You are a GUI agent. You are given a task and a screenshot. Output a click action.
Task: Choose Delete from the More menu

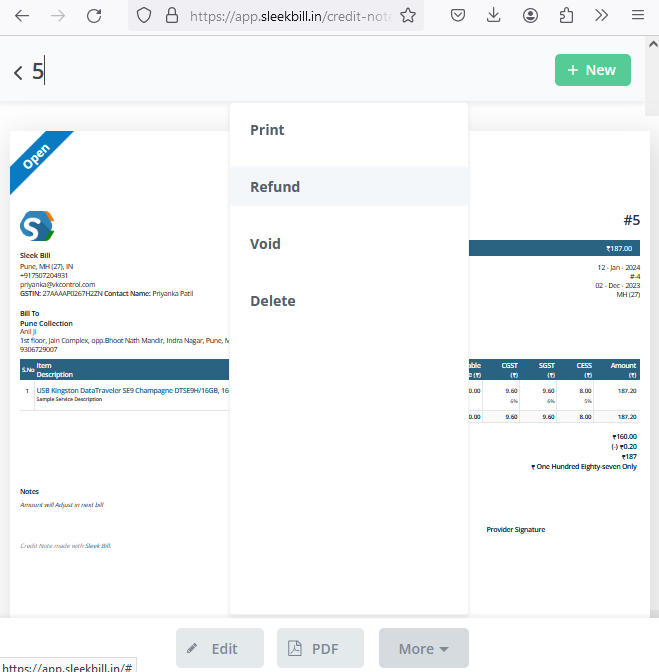(x=272, y=301)
